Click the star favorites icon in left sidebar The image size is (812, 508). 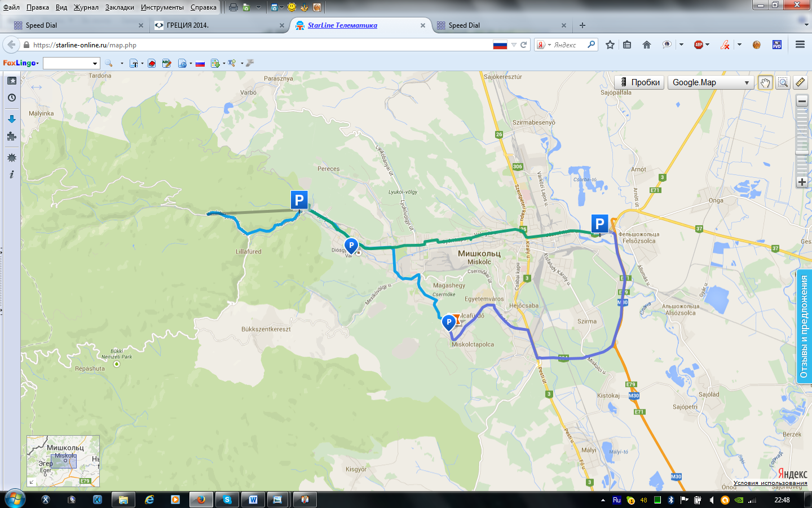[12, 81]
